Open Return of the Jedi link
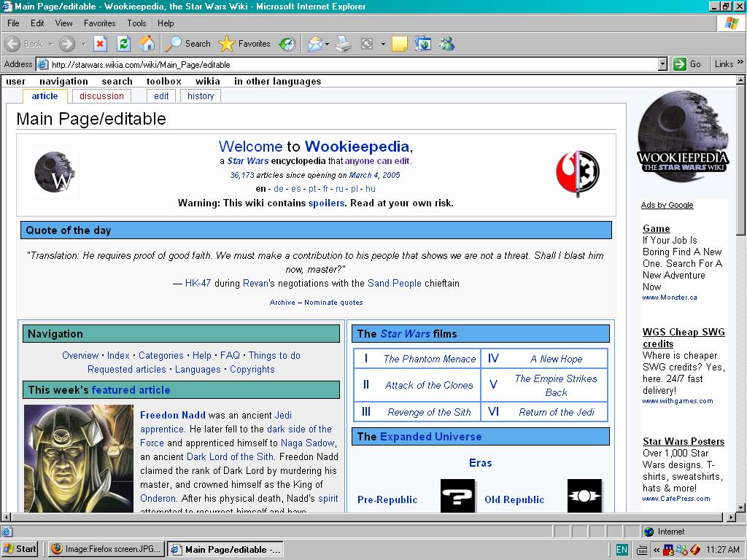747x560 pixels. (x=557, y=413)
